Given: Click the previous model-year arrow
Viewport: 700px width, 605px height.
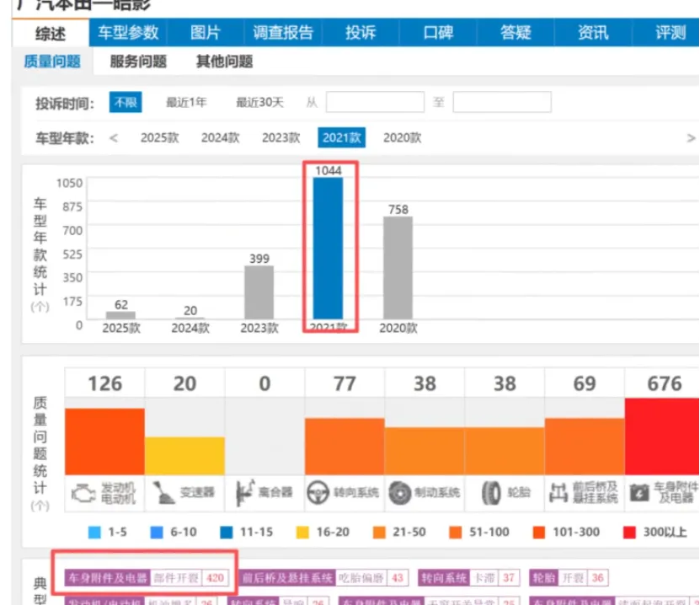Looking at the screenshot, I should 114,138.
